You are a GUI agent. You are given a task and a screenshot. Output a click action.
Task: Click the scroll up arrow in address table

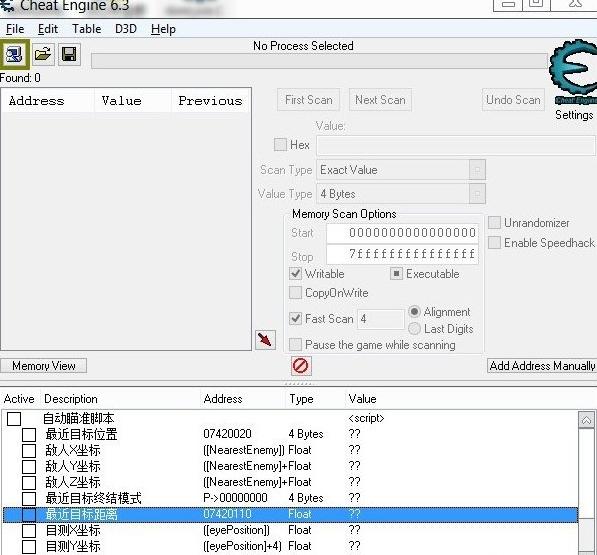point(586,420)
